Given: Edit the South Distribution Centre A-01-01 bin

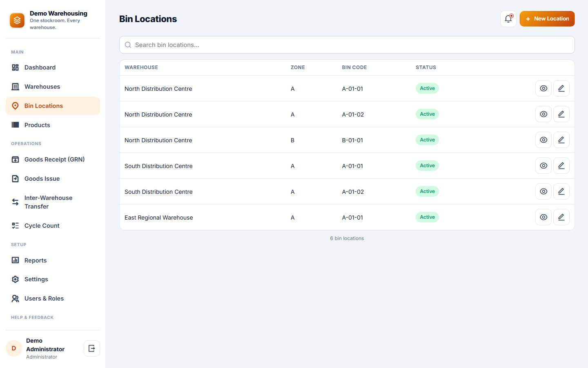Looking at the screenshot, I should tap(561, 166).
